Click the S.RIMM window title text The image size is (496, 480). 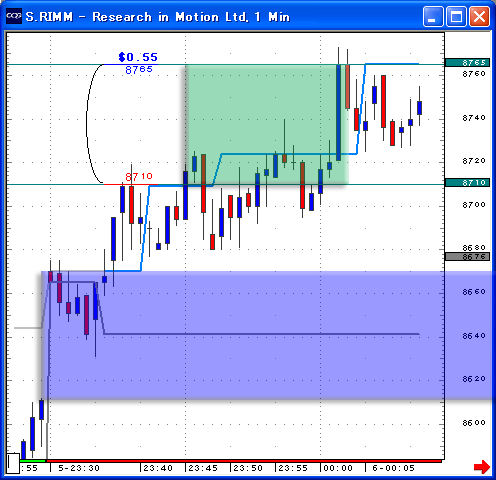coord(158,17)
